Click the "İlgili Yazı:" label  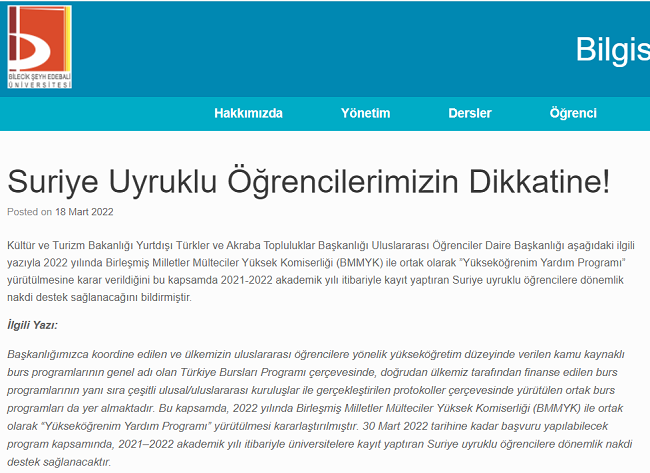tap(32, 325)
